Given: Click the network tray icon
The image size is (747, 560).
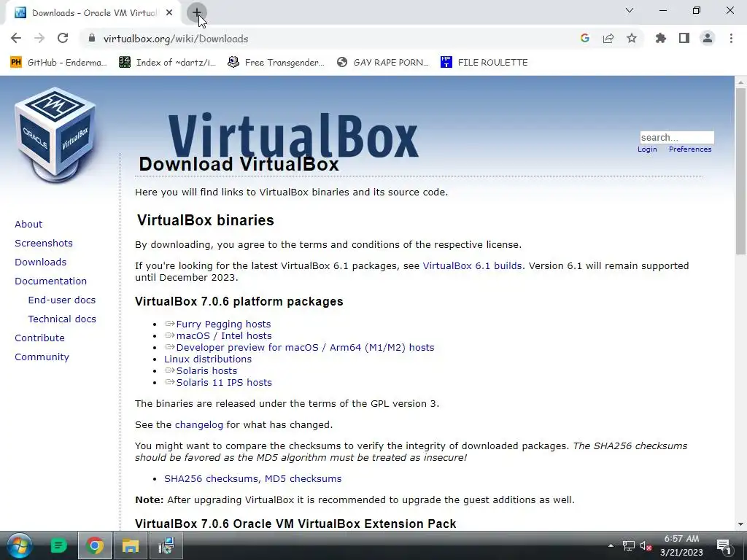Looking at the screenshot, I should pyautogui.click(x=629, y=545).
